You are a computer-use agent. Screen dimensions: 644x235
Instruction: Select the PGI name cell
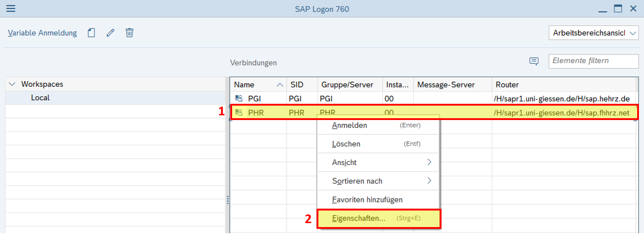[254, 98]
